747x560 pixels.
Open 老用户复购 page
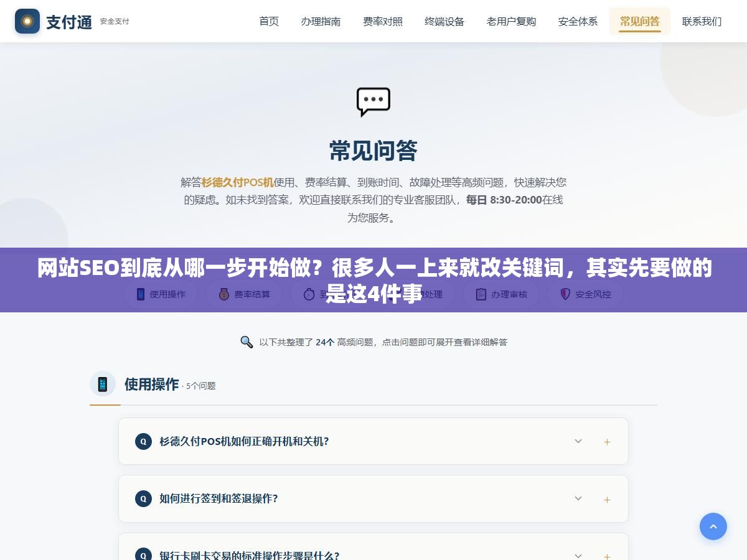pos(511,21)
